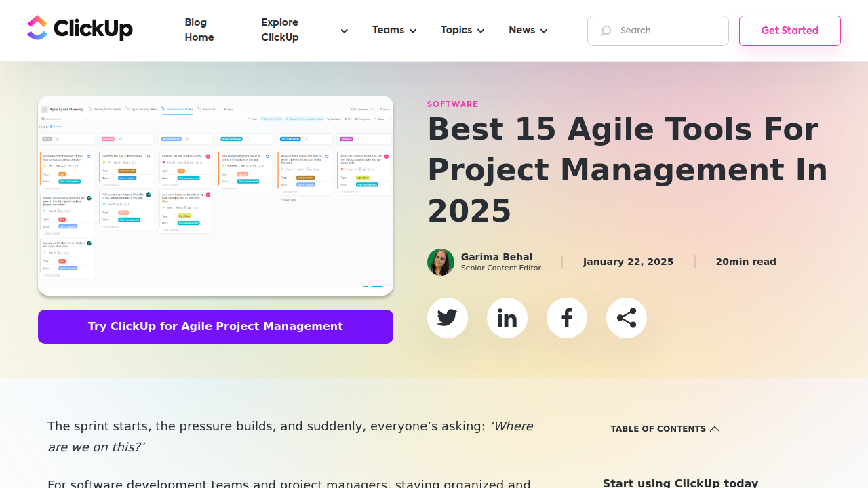Share article on LinkedIn

[x=507, y=318]
